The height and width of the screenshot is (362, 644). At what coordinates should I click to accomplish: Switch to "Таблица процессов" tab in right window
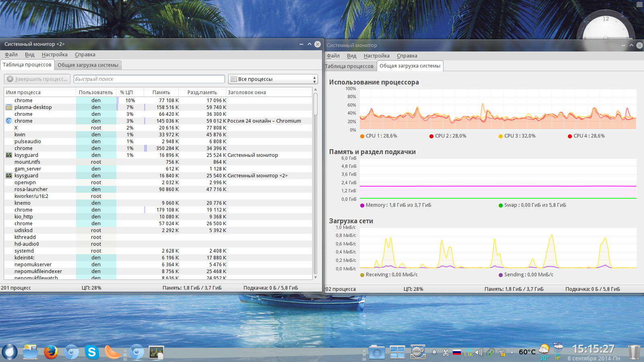(349, 66)
